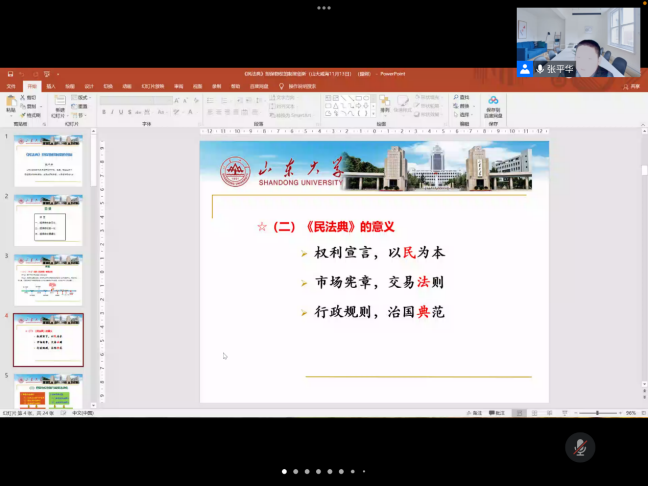Click the Paste icon in the ribbon
The height and width of the screenshot is (486, 648).
point(11,102)
